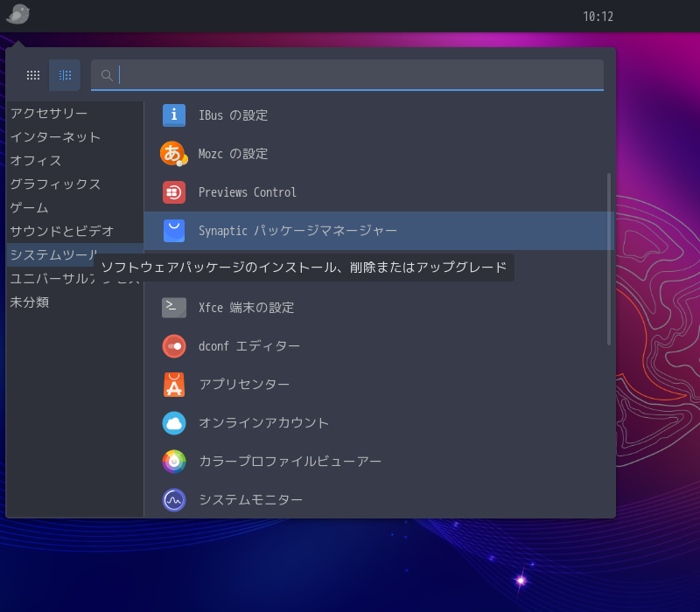The height and width of the screenshot is (612, 700).
Task: Click the magnifier search icon
Action: tap(107, 75)
